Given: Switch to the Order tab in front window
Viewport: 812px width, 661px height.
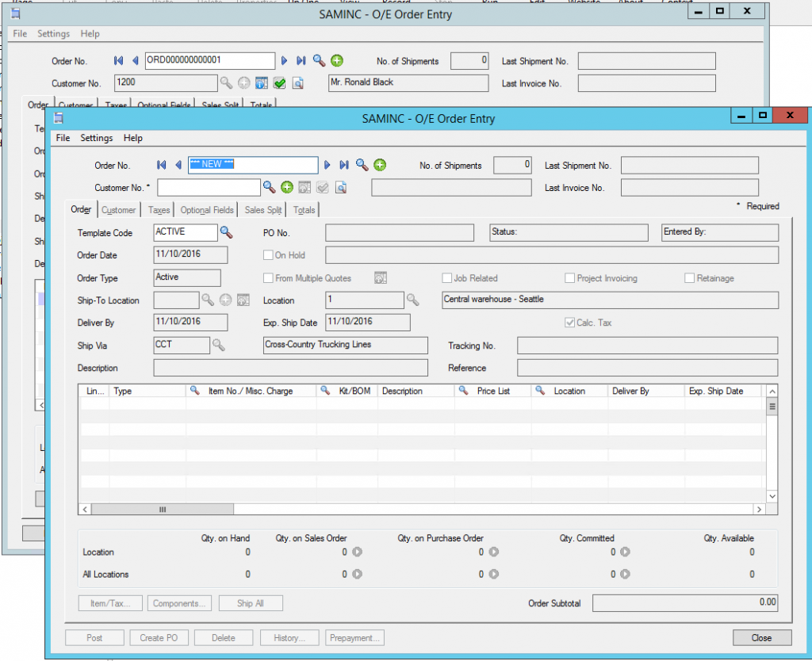Looking at the screenshot, I should click(82, 210).
